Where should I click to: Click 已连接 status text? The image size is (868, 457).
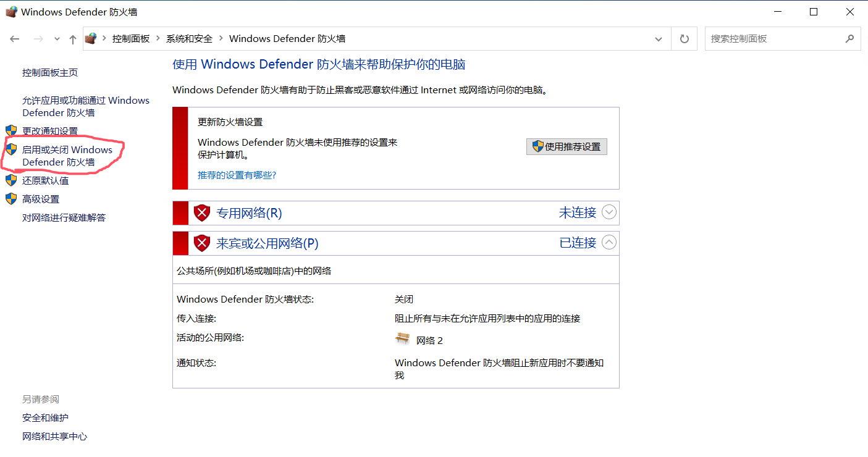578,243
